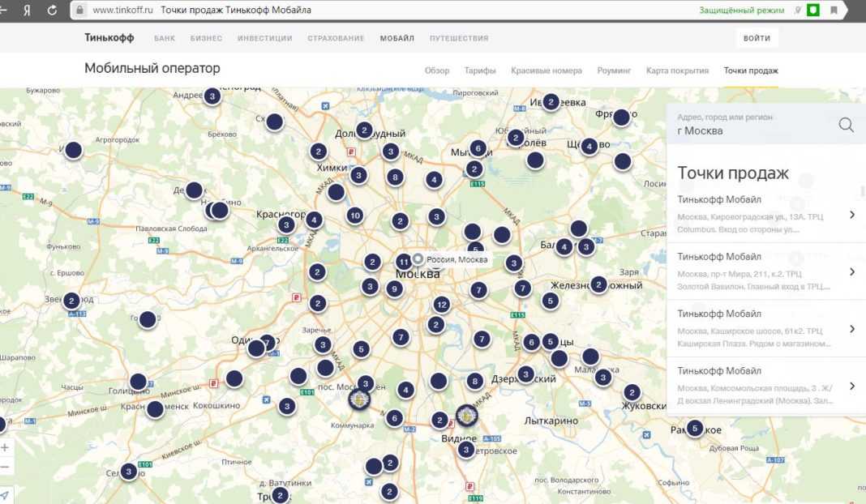Screen dimensions: 866x504
Task: Open the 6 cluster on Мытищи
Action: click(478, 148)
